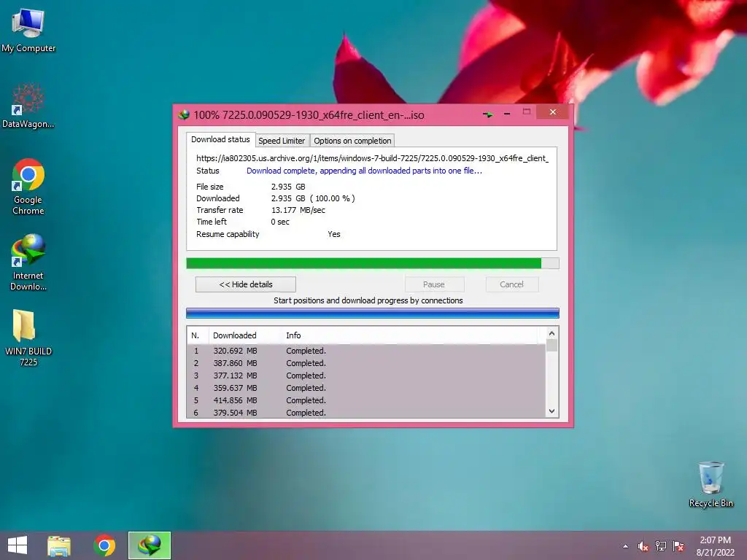Click the N. column header
Image resolution: width=747 pixels, height=560 pixels.
tap(198, 335)
